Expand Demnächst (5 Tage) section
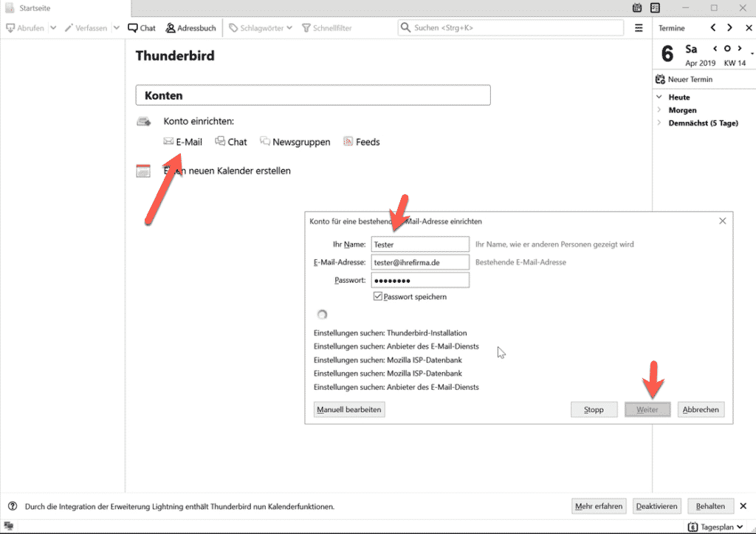The image size is (756, 534). tap(659, 123)
